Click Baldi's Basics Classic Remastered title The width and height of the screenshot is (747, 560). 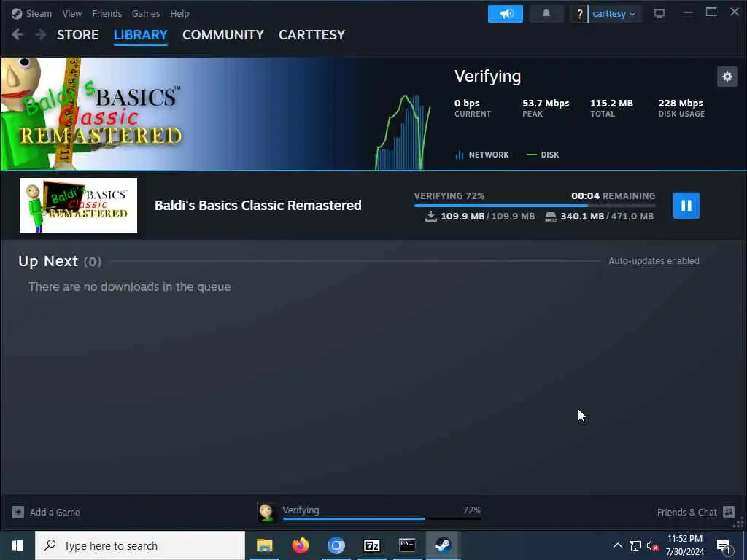pyautogui.click(x=258, y=205)
